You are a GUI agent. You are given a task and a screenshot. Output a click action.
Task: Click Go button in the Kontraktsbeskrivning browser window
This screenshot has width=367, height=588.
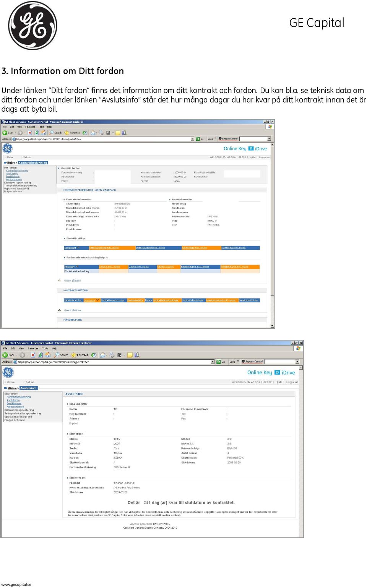[x=200, y=139]
